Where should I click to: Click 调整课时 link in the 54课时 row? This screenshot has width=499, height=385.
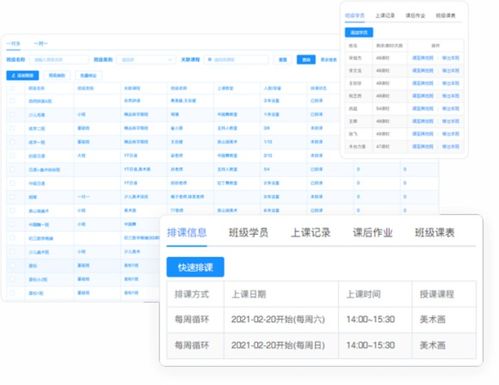coord(423,108)
